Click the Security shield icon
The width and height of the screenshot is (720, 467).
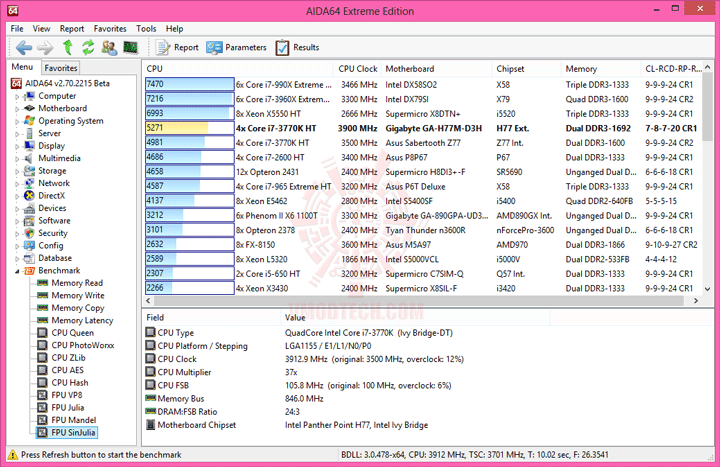click(x=29, y=233)
